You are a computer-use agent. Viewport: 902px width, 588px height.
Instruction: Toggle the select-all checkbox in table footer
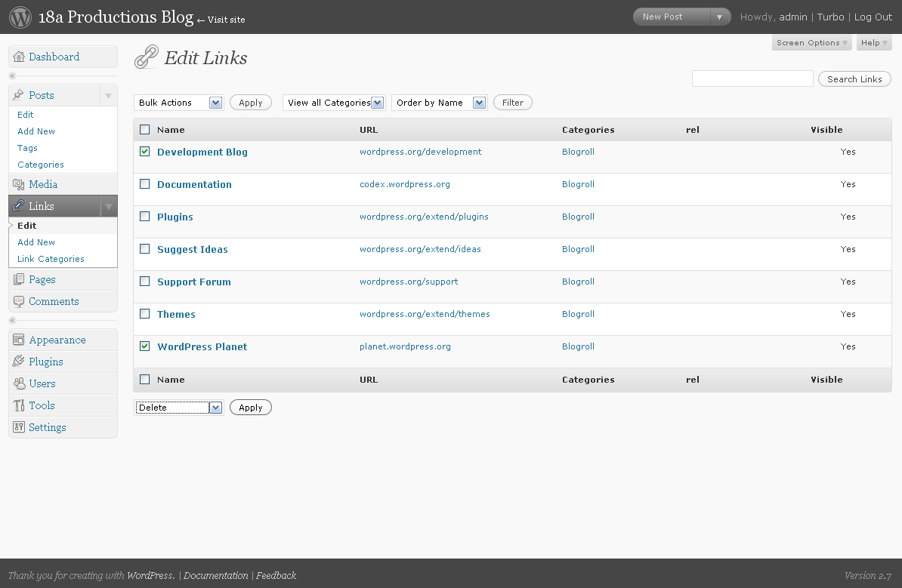pos(145,380)
